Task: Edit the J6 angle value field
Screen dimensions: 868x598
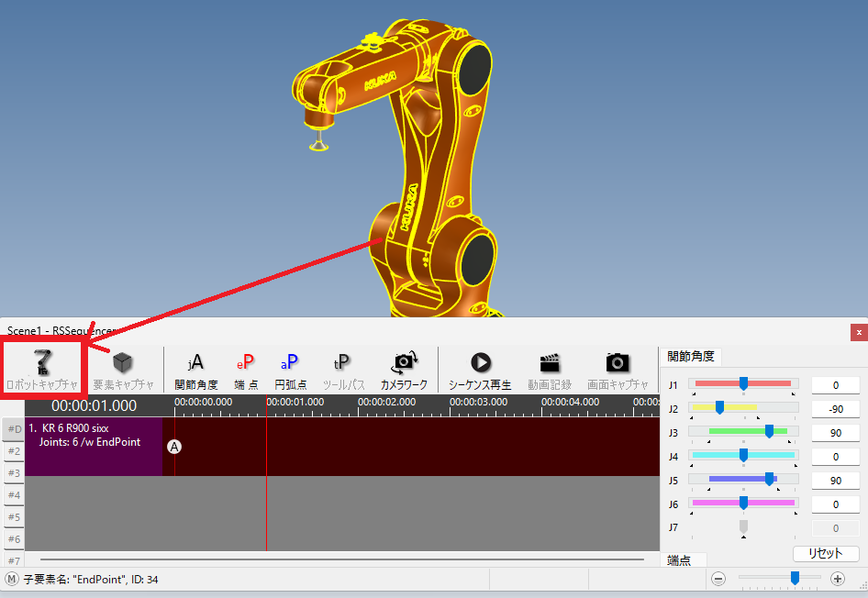Action: 836,504
